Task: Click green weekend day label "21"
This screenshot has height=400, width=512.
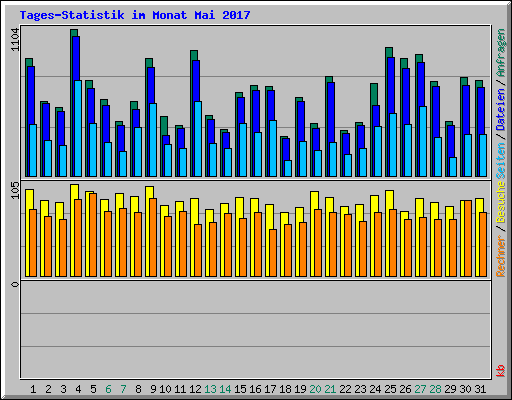Action: 330,389
